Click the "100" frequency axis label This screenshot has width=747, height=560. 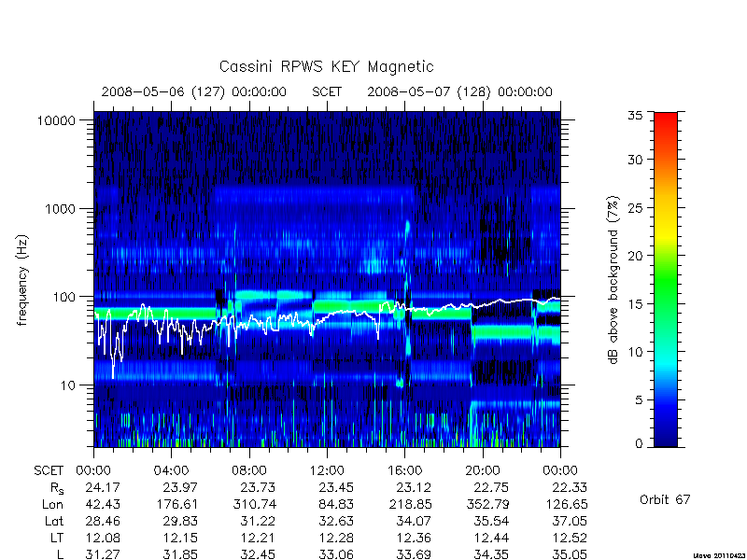point(64,297)
